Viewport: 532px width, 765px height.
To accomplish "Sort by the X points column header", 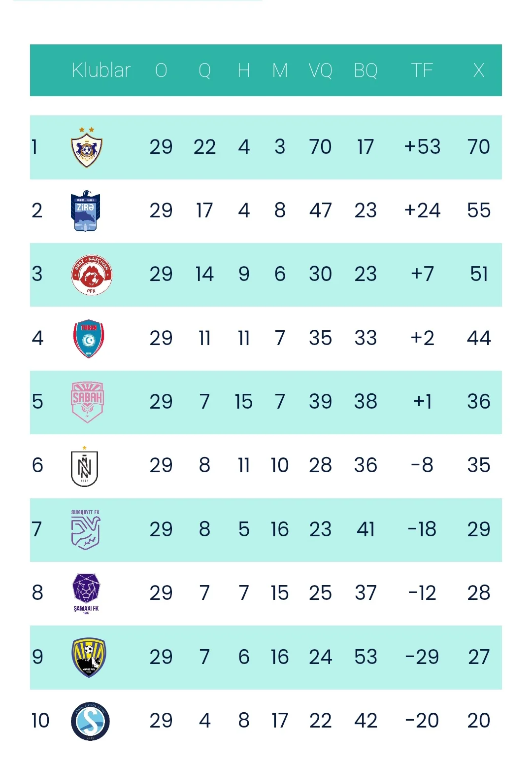I will coord(479,70).
